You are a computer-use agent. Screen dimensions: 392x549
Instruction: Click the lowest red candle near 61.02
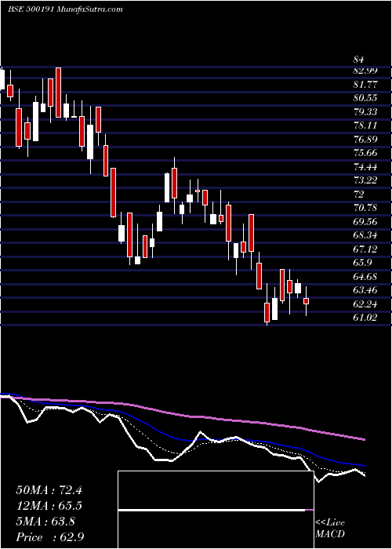pyautogui.click(x=267, y=312)
